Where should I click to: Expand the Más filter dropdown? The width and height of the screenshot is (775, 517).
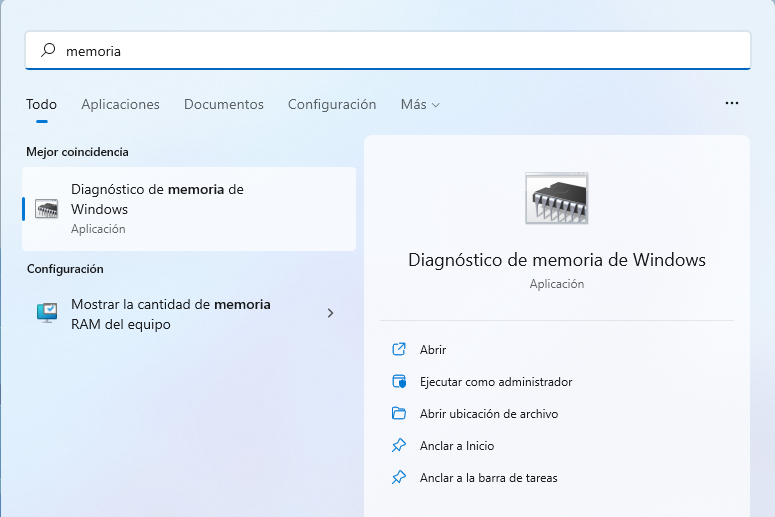tap(420, 105)
